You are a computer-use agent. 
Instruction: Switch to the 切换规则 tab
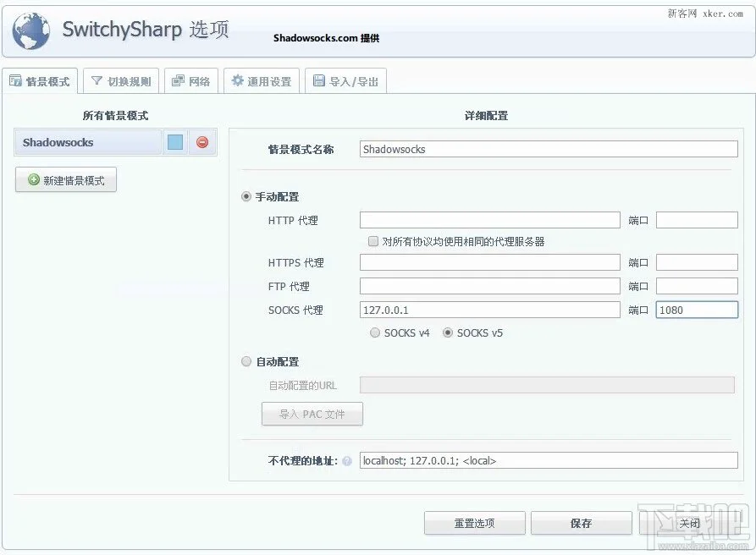tap(121, 81)
